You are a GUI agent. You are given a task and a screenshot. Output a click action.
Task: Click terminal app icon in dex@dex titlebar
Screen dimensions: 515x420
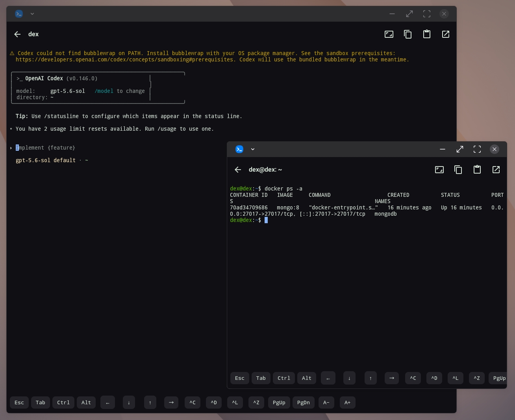239,149
